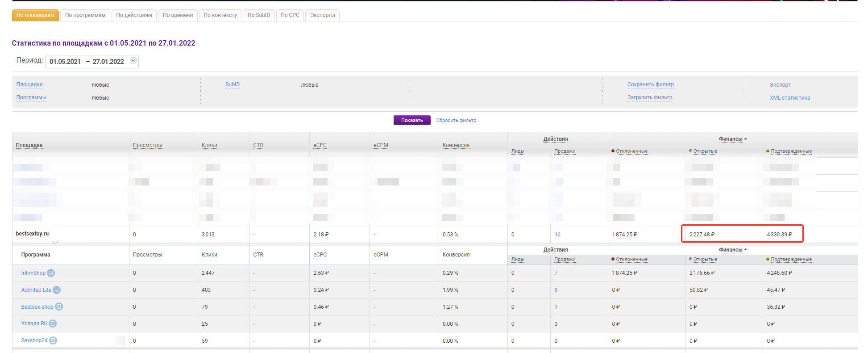The height and width of the screenshot is (353, 868).
Task: Open the icon next to Bestsex-shop
Action: [59, 307]
